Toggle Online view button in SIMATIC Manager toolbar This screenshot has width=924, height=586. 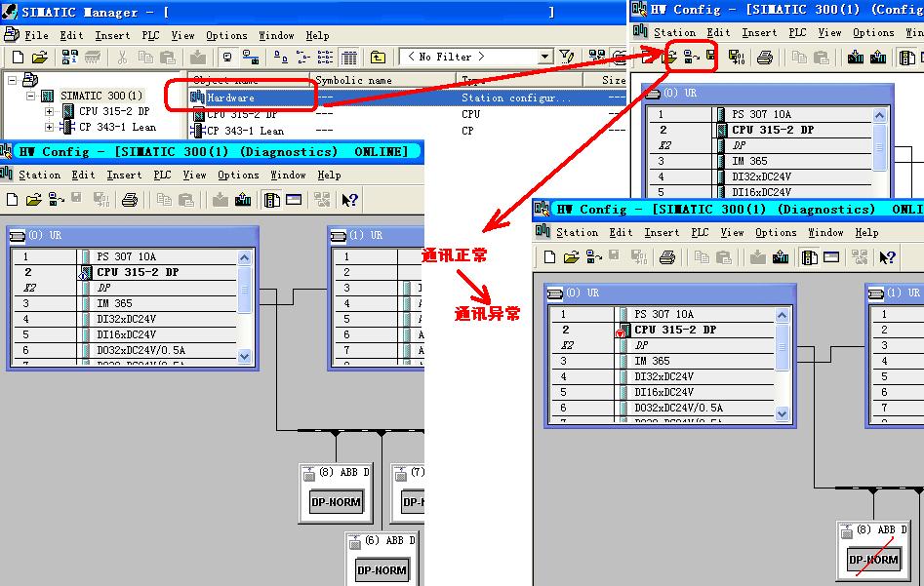point(227,58)
